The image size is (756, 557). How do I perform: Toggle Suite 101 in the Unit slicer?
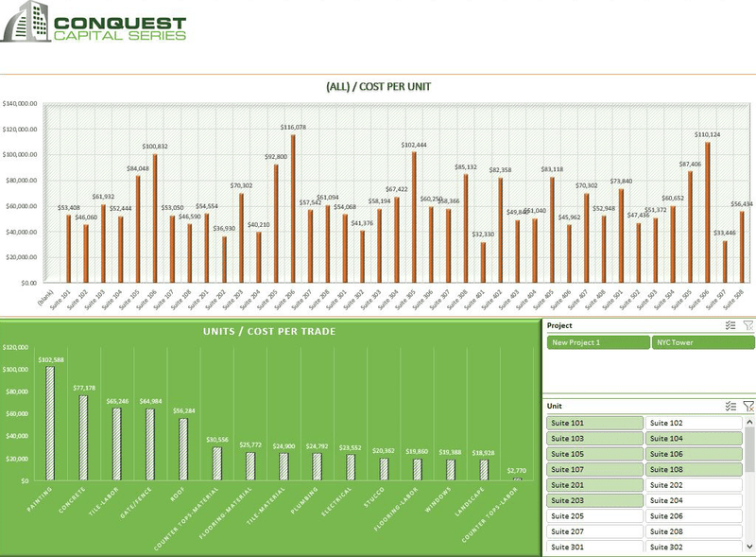click(593, 424)
